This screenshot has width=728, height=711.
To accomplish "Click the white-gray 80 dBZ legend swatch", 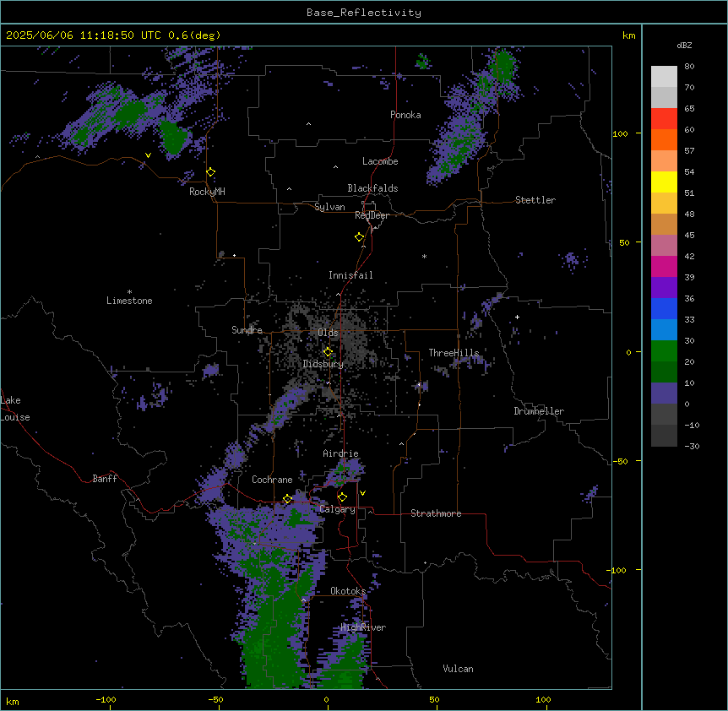I will (664, 77).
